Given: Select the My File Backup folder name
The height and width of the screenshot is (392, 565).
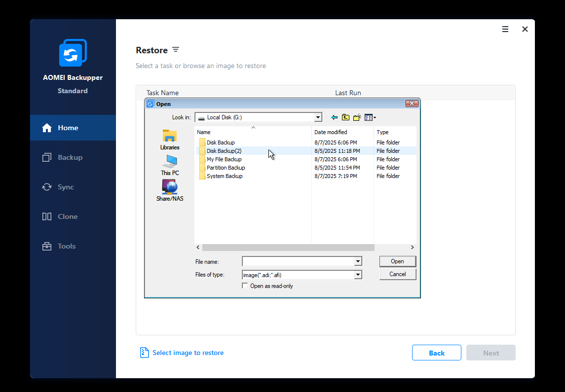Looking at the screenshot, I should click(x=224, y=159).
